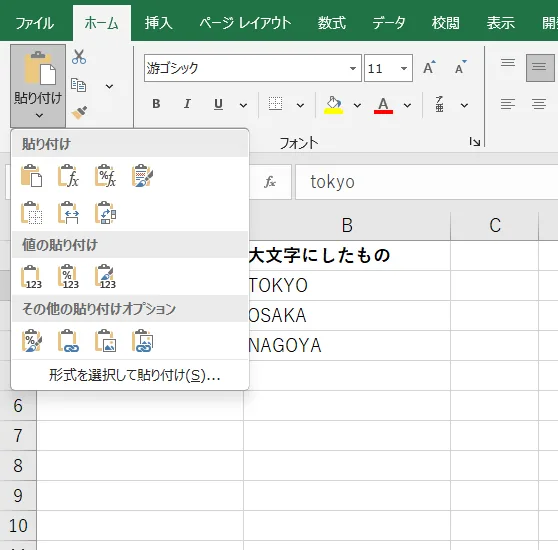Switch to the ページ レイアウト tab
558x550 pixels.
pyautogui.click(x=245, y=23)
